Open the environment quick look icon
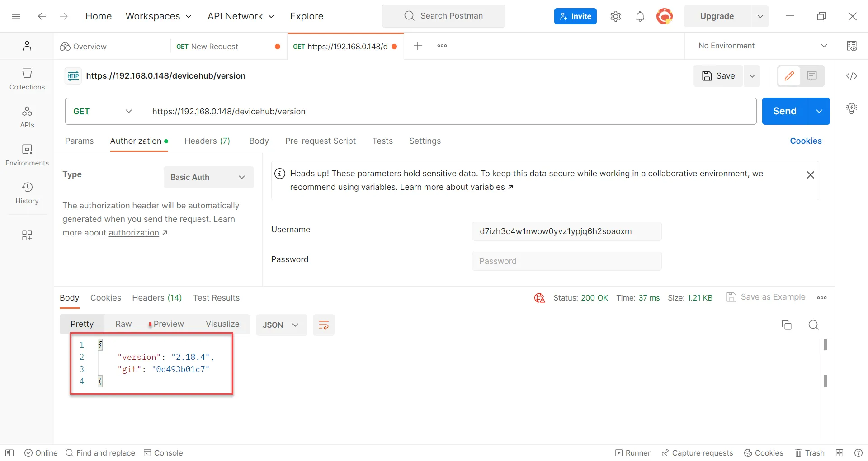Screen dimensions: 868x461 pyautogui.click(x=852, y=46)
